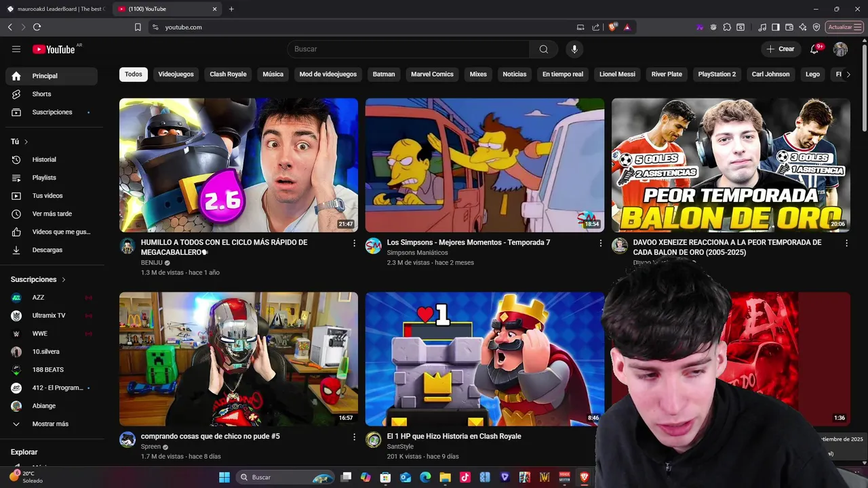Start voice search with the microphone
Image resolution: width=868 pixels, height=488 pixels.
(x=574, y=49)
